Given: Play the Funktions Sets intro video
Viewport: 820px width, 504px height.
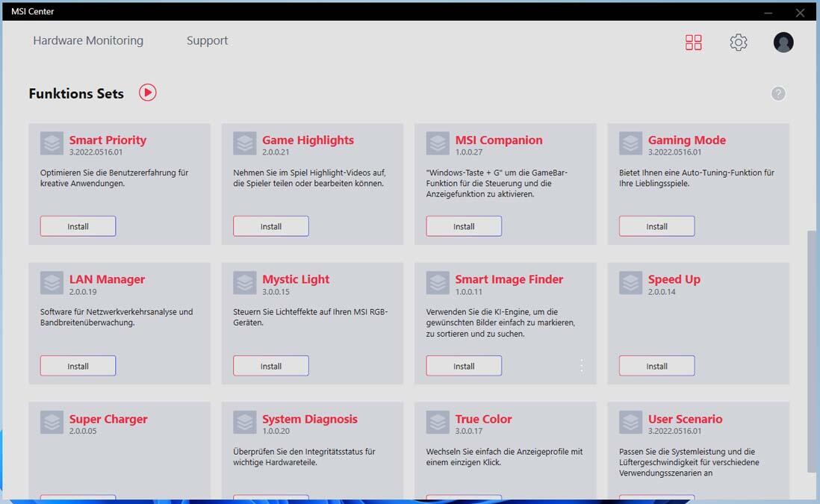Looking at the screenshot, I should (147, 93).
